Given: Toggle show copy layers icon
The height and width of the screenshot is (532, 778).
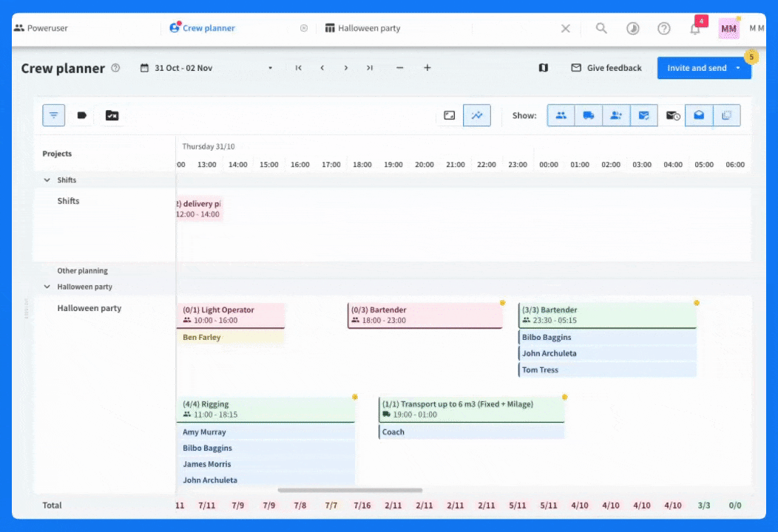Looking at the screenshot, I should (726, 115).
